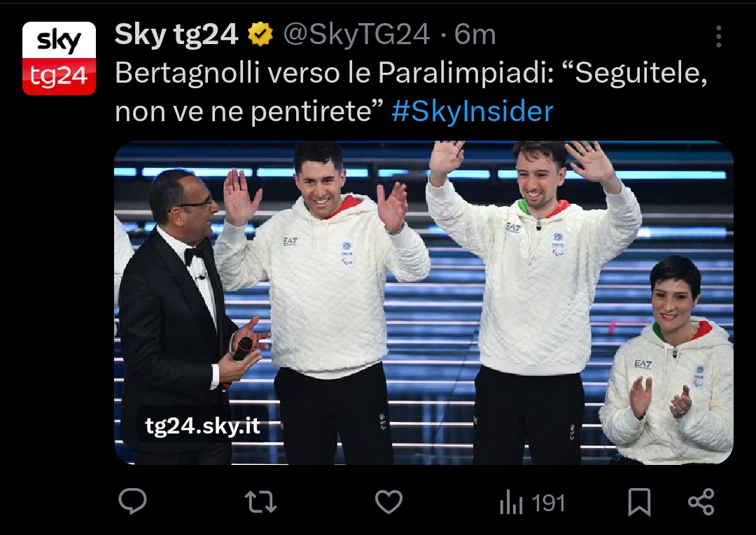Open the Sky tg24 display name
Image resolution: width=756 pixels, height=535 pixels.
pyautogui.click(x=176, y=35)
